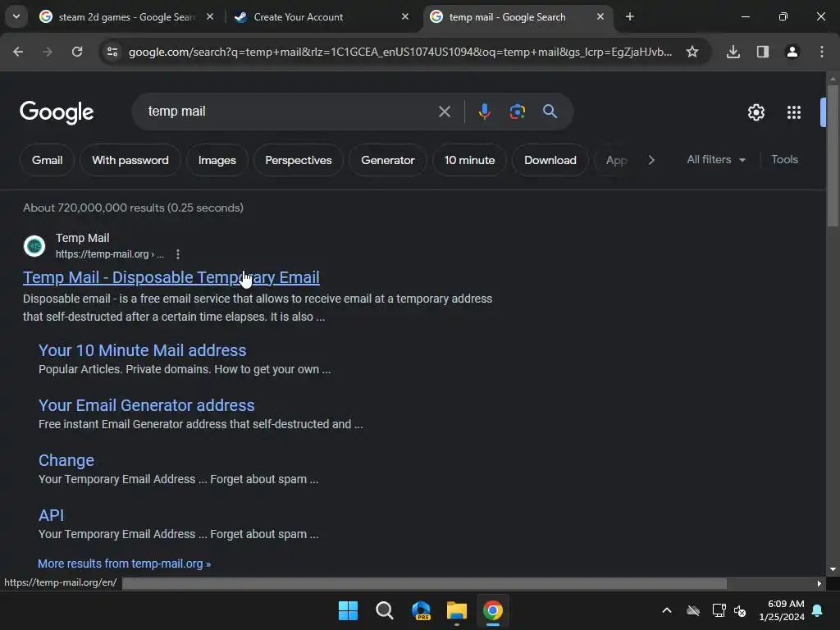Open the API sitelink

(52, 515)
